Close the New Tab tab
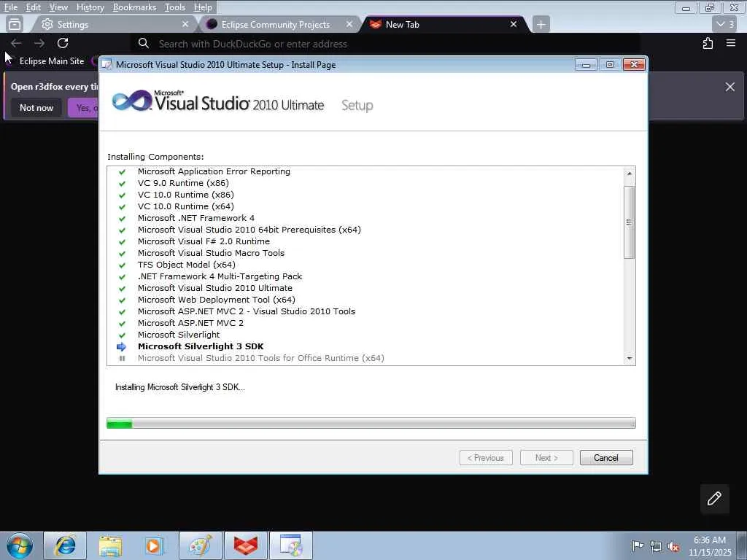 (x=514, y=24)
